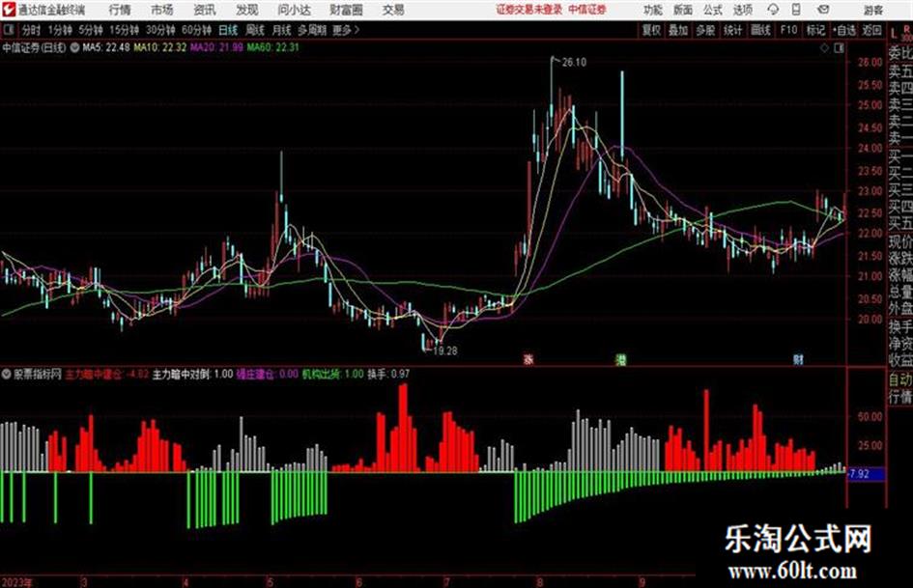Click the chart panel layout icon
The width and height of the screenshot is (913, 588).
839,48
